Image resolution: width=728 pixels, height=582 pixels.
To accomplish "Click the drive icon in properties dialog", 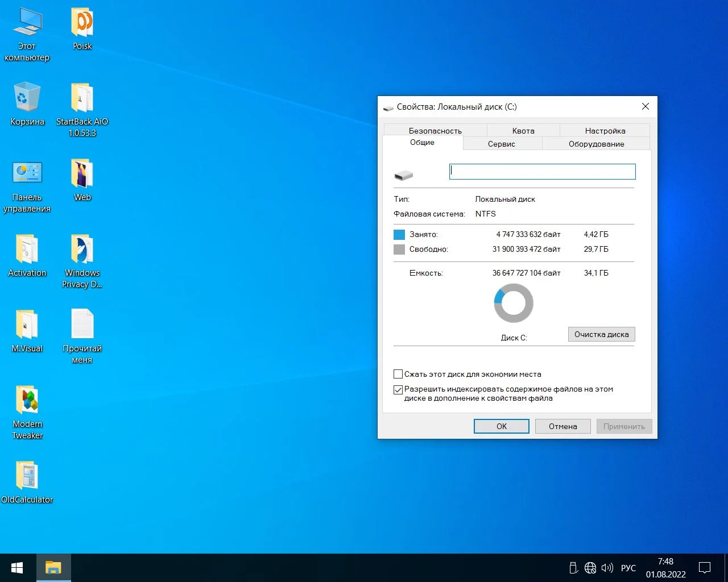I will [x=403, y=175].
